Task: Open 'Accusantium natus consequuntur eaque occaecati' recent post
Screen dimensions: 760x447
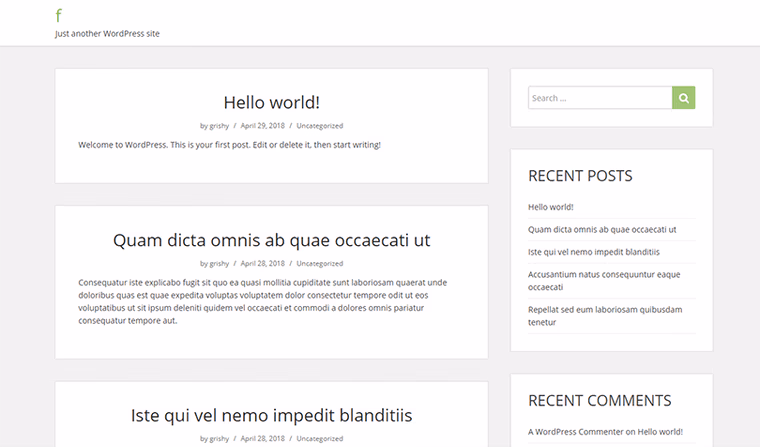Action: [x=603, y=280]
